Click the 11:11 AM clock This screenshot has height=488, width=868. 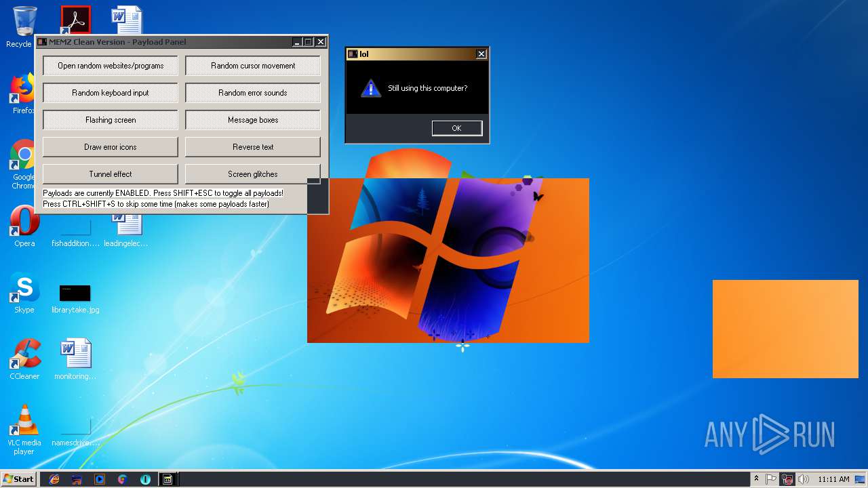[833, 479]
